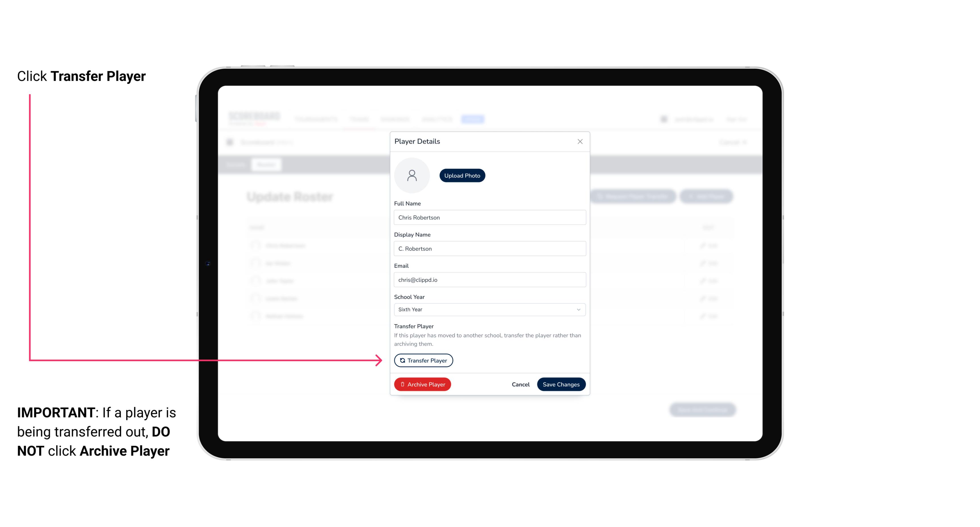This screenshot has width=980, height=527.
Task: Click the Email input field
Action: [x=490, y=279]
